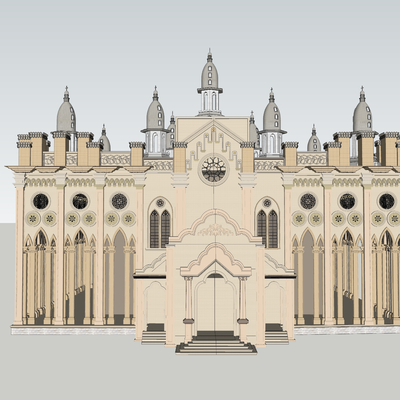The height and width of the screenshot is (400, 400).
Task: Select the main arched entrance doorway
Action: pos(215,303)
